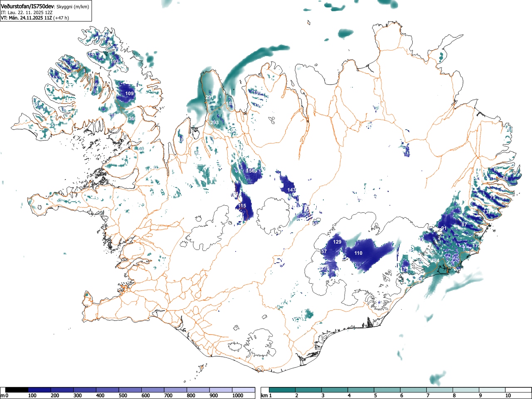Click the '10' tick label in the km legend

point(508,396)
